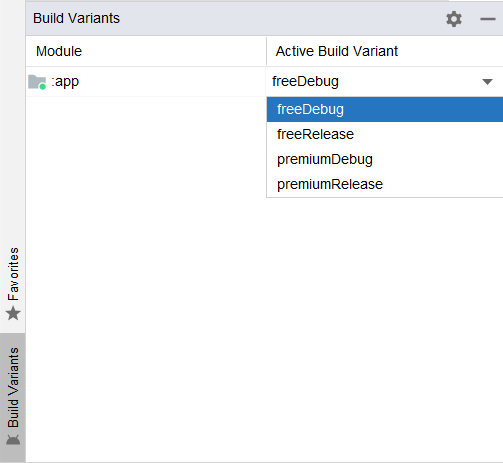
Task: Select the :app module row
Action: [x=146, y=82]
